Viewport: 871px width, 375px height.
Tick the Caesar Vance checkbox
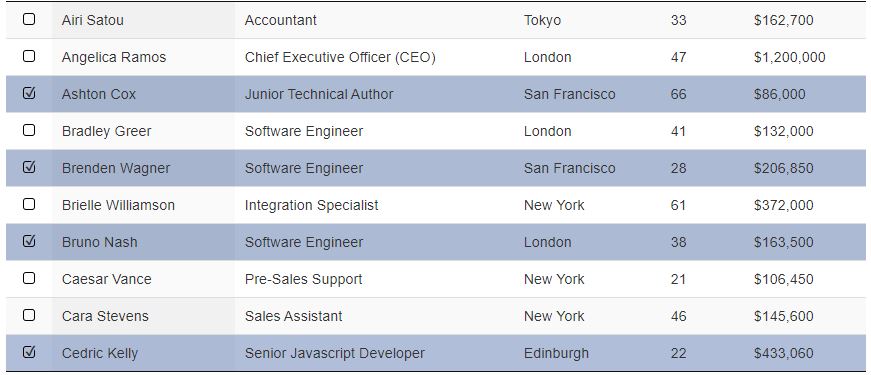coord(29,278)
